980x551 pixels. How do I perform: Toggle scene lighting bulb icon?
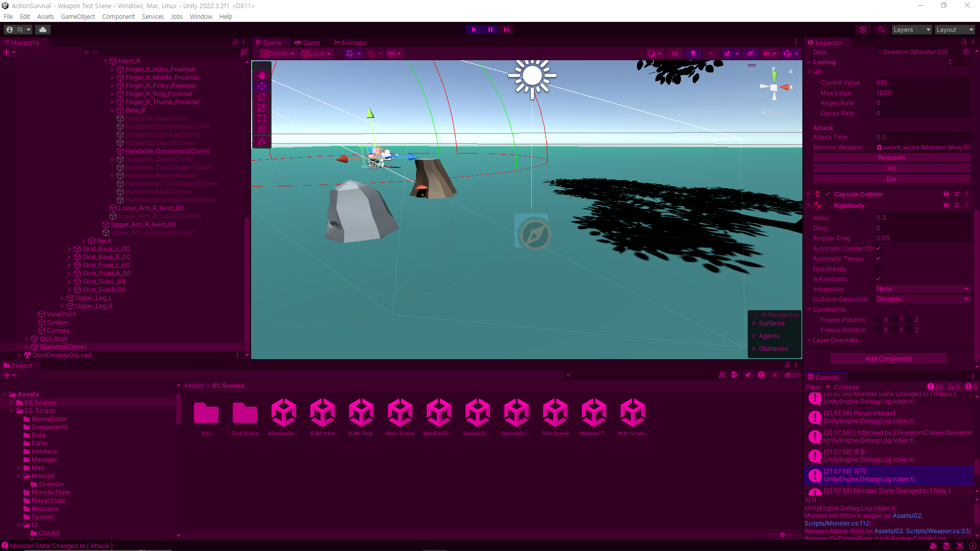click(x=693, y=54)
